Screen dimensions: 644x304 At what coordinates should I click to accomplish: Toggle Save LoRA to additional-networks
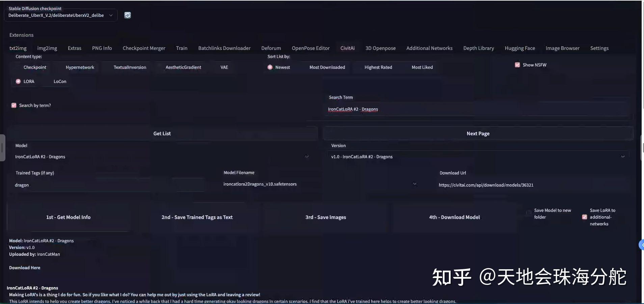coord(584,217)
